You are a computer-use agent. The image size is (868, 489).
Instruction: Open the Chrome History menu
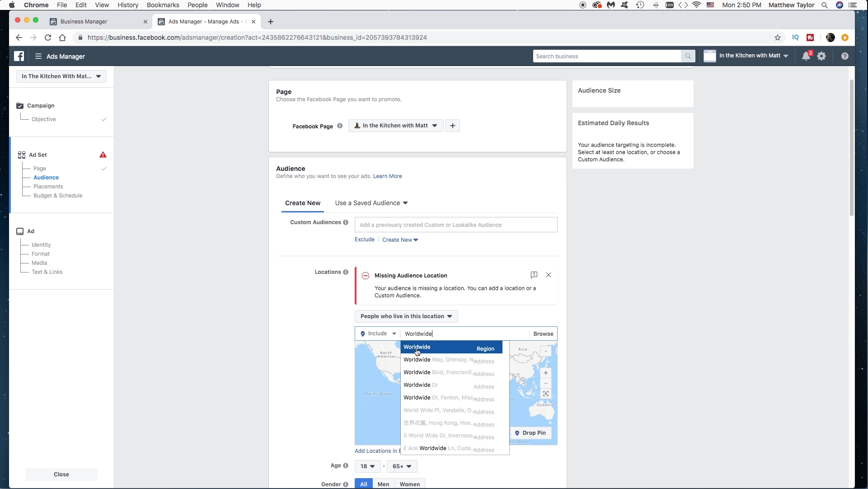tap(128, 5)
